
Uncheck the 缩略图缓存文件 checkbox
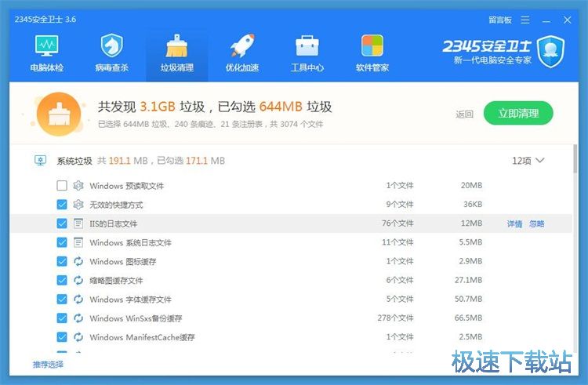[62, 280]
